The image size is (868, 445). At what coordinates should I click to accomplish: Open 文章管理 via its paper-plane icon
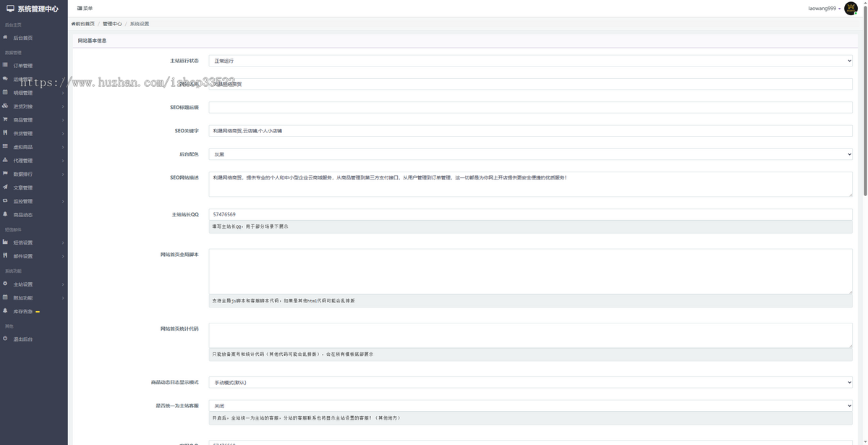(x=5, y=187)
